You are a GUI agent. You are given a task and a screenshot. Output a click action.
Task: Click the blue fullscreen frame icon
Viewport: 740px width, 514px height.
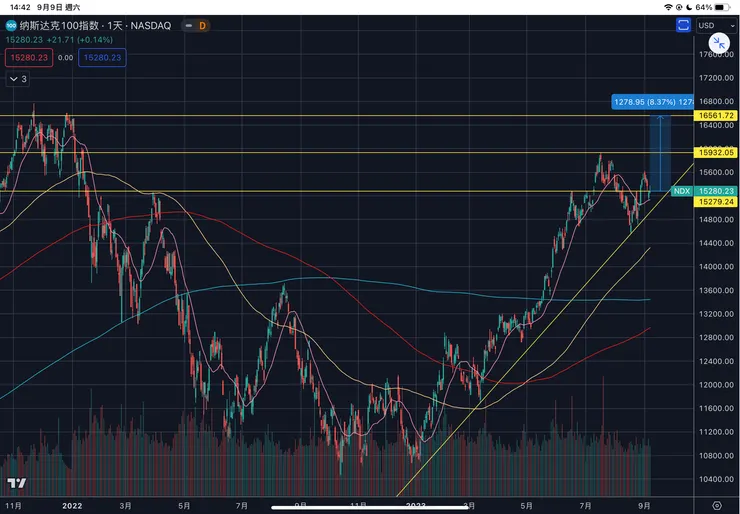(x=683, y=25)
